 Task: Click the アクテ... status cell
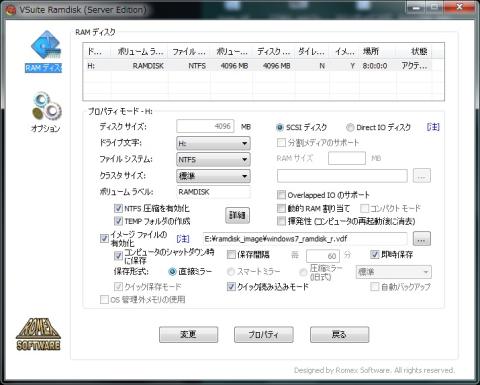click(x=414, y=66)
